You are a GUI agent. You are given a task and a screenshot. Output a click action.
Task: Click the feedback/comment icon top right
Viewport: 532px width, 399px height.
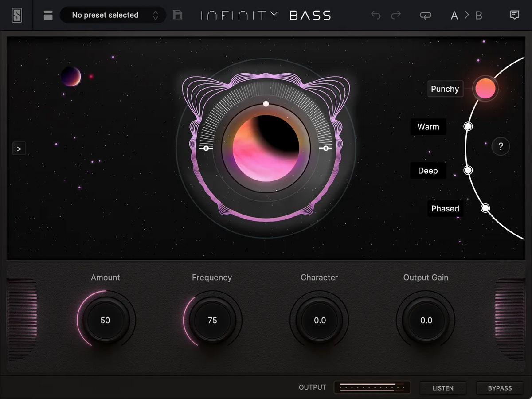coord(514,15)
